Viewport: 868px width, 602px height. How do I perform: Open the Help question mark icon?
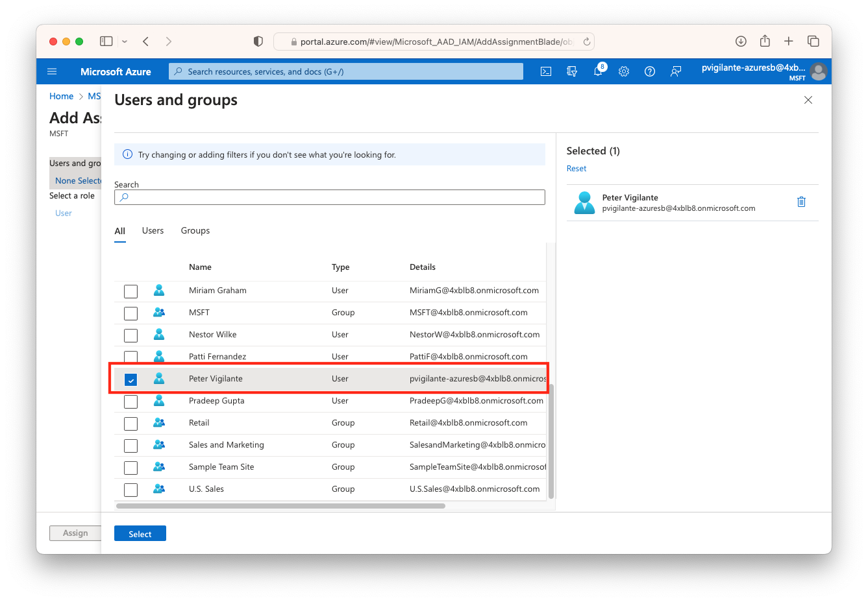point(650,71)
